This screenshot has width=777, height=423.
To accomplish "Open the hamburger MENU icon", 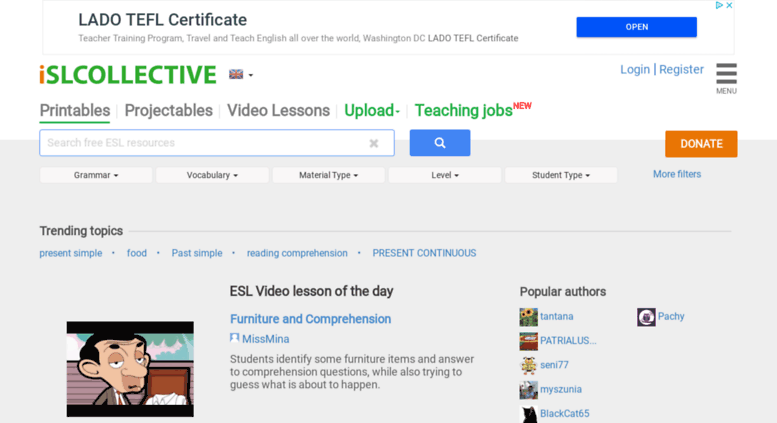I will 726,78.
